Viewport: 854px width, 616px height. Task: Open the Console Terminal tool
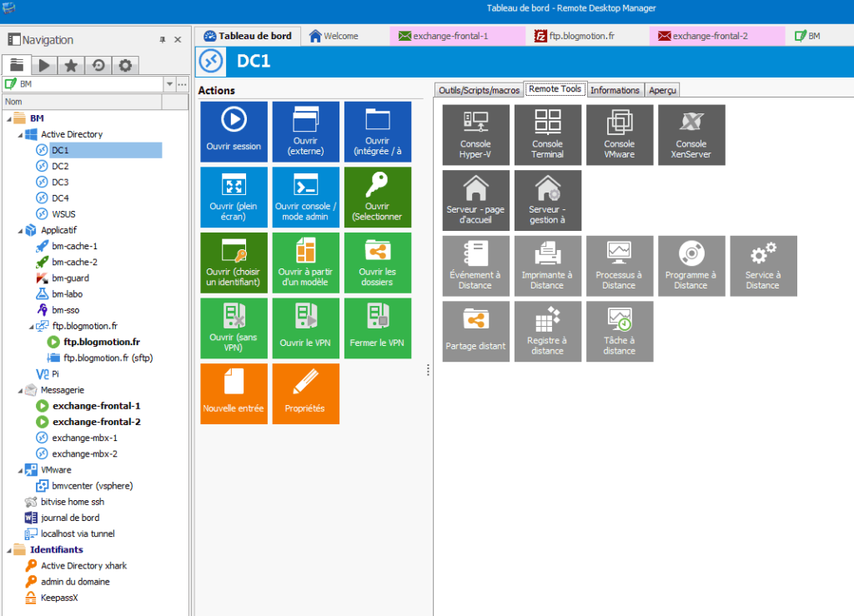(x=548, y=134)
